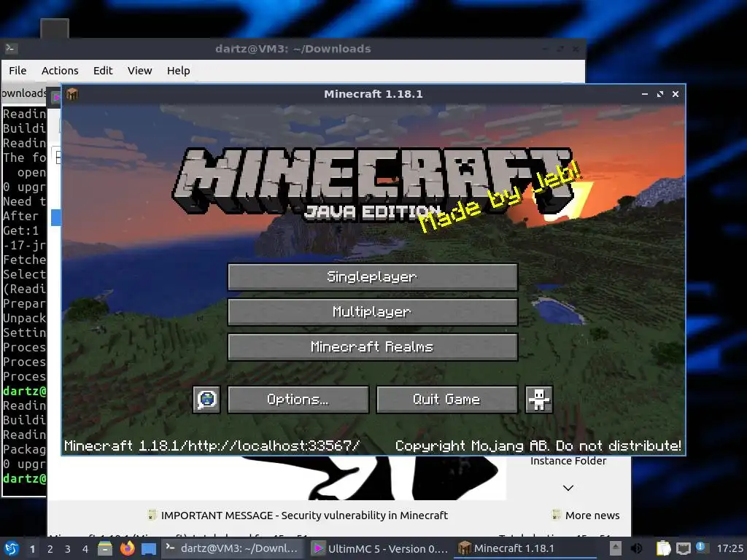747x560 pixels.
Task: Click the 17:25 taskbar clock
Action: click(729, 548)
